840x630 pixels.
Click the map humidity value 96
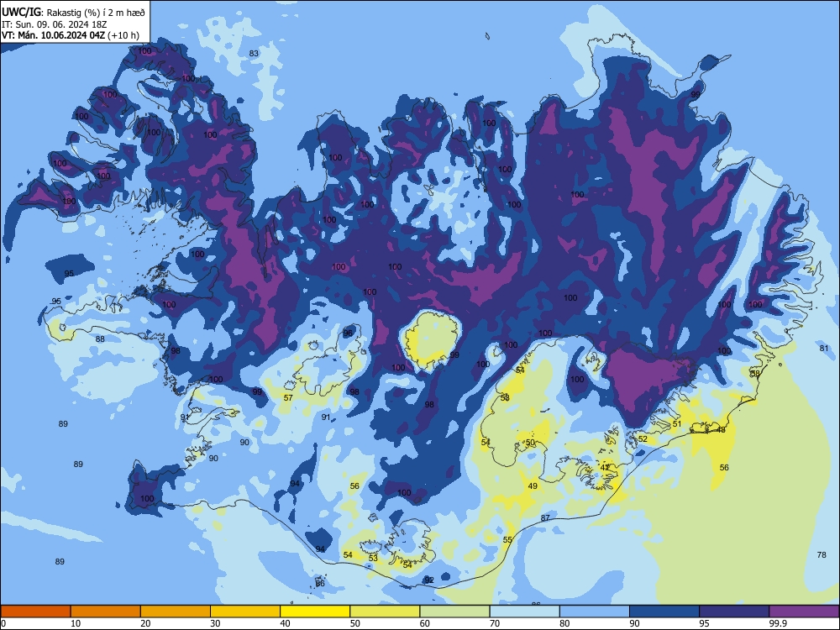[x=349, y=333]
